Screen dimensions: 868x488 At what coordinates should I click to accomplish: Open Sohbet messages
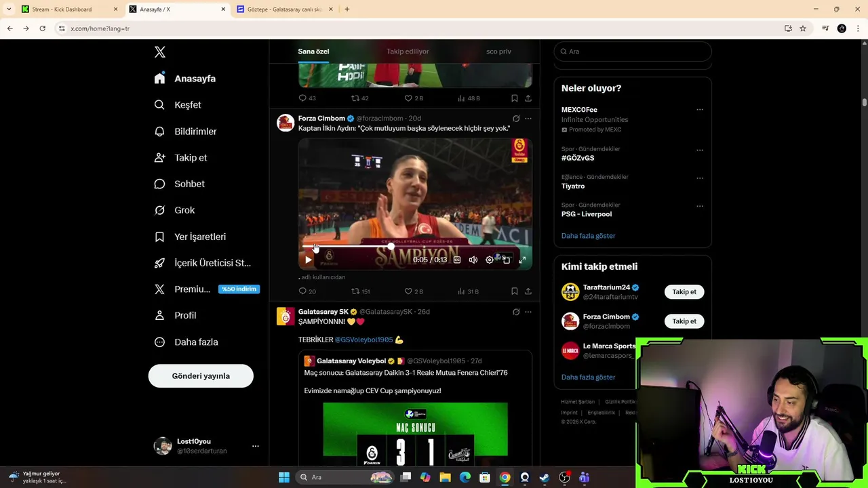point(180,184)
